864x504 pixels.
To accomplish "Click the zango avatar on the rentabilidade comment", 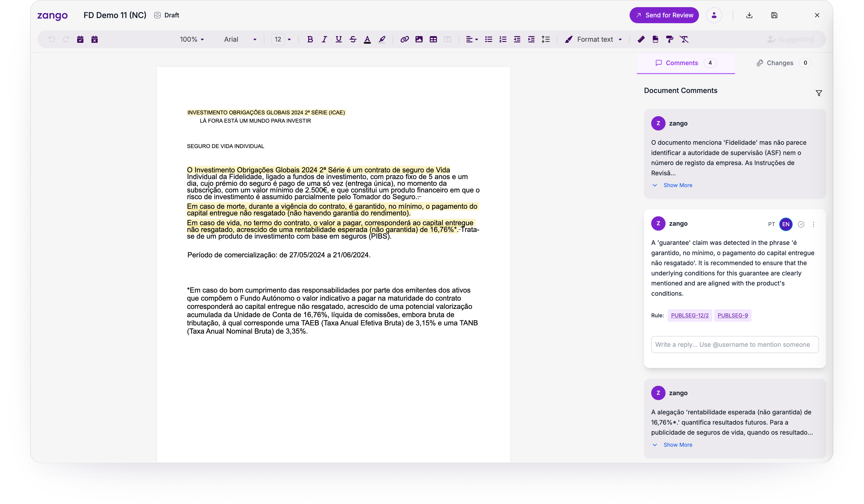I will pos(658,393).
